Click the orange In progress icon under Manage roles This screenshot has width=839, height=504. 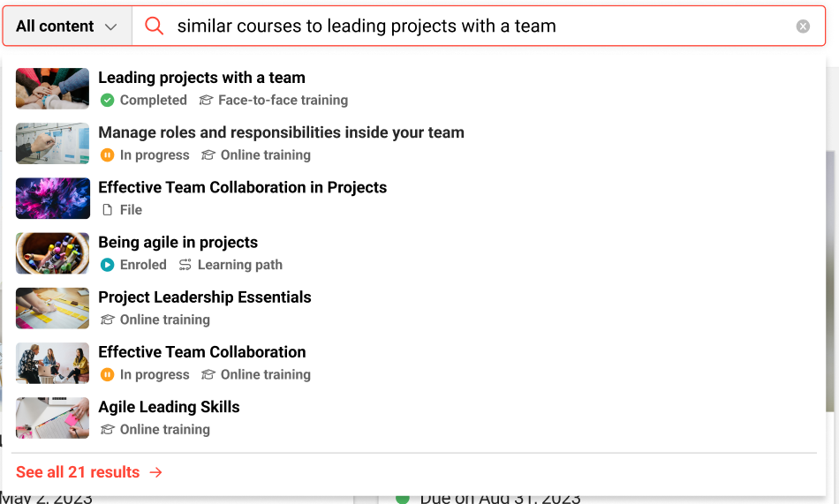107,155
